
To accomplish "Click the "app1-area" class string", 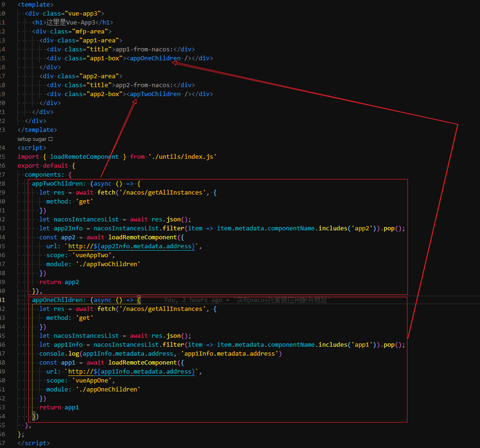I will (x=99, y=41).
